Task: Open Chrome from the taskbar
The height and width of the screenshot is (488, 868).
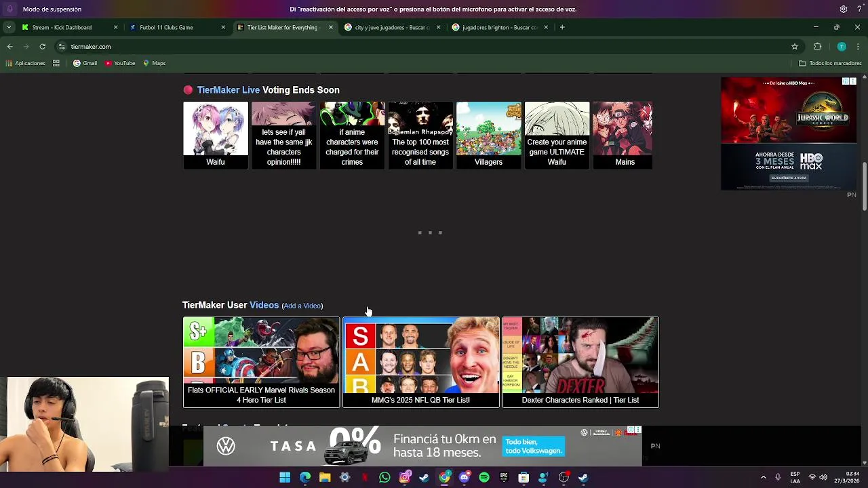Action: pos(444,478)
